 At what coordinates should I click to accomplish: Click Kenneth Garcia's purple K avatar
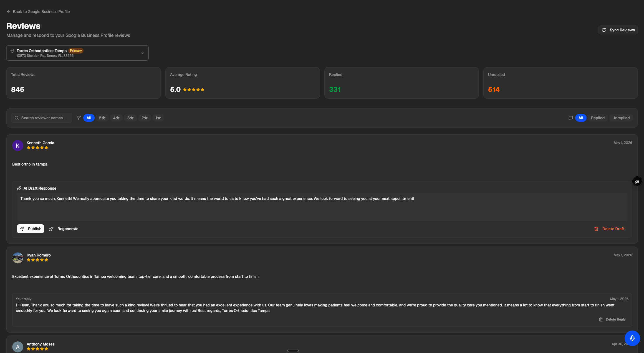click(18, 146)
